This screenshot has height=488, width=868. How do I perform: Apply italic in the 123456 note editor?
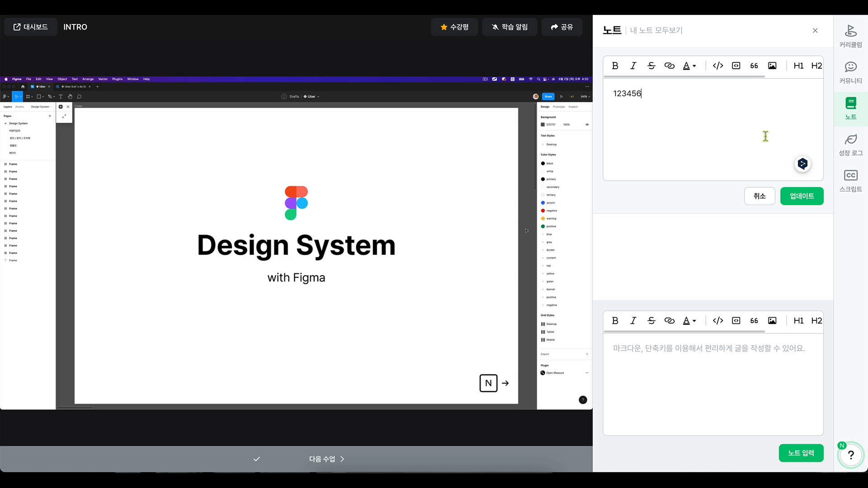point(633,66)
